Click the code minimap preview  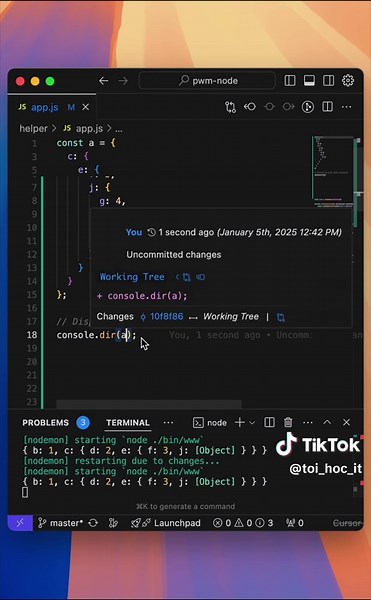(x=332, y=171)
